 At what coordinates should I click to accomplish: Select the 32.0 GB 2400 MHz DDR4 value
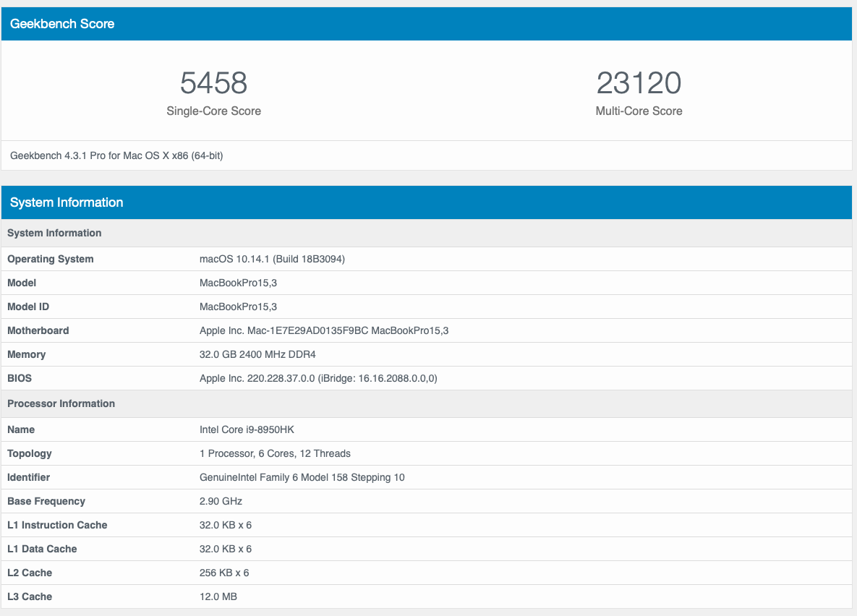coord(257,355)
